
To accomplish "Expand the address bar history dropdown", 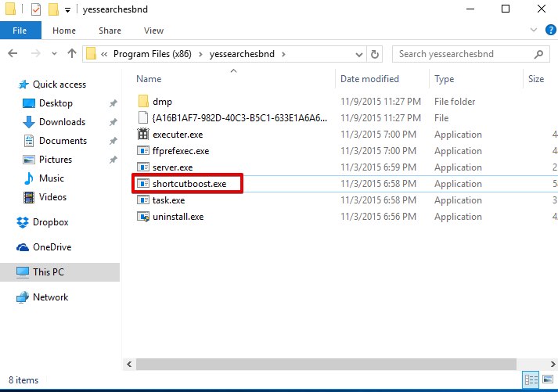I will [358, 54].
